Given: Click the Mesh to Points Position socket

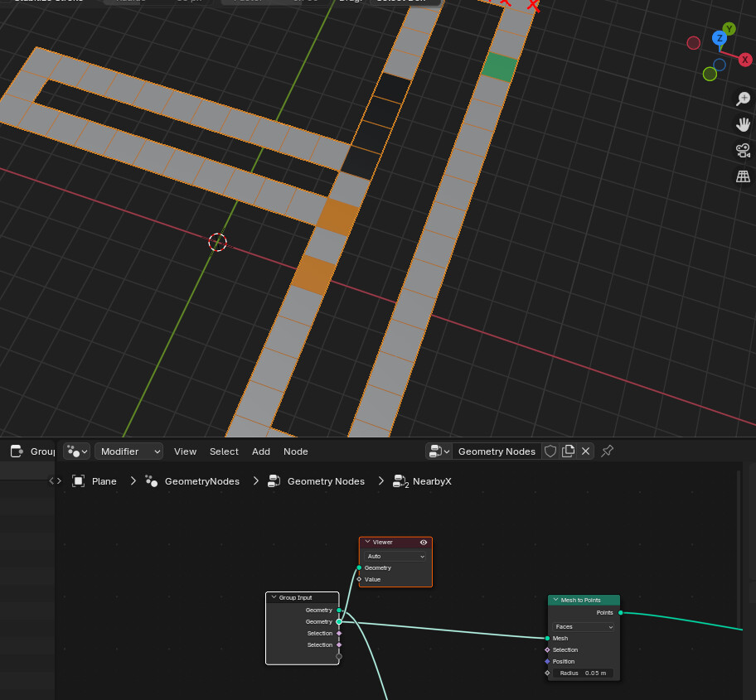Looking at the screenshot, I should point(547,661).
